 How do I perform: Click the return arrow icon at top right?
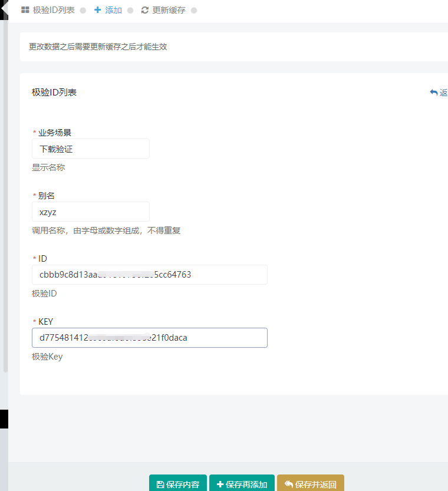pyautogui.click(x=434, y=93)
